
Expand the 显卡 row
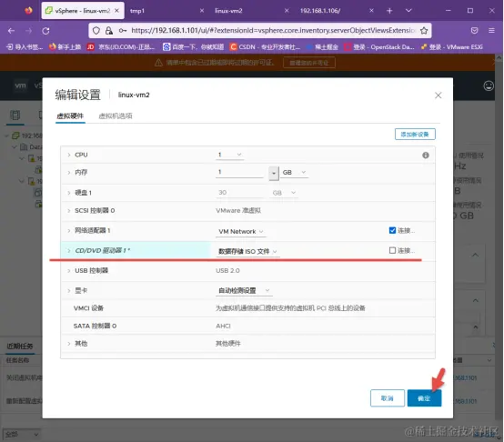click(69, 291)
